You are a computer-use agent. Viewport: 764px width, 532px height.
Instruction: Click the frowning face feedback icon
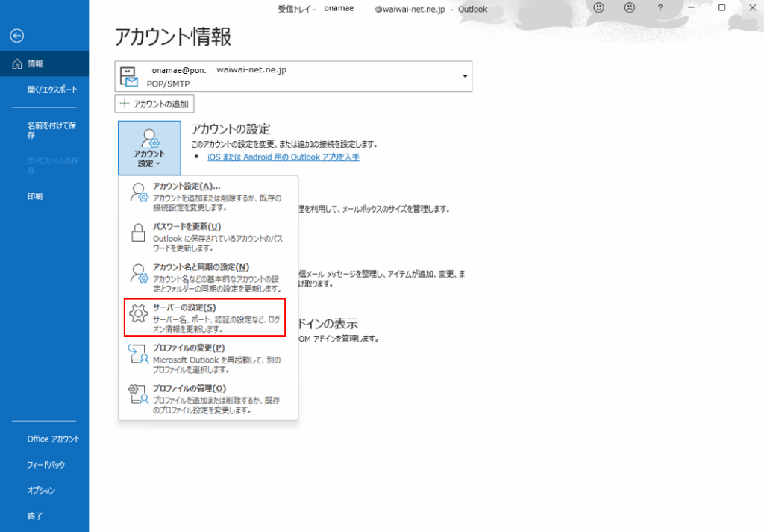[x=630, y=7]
